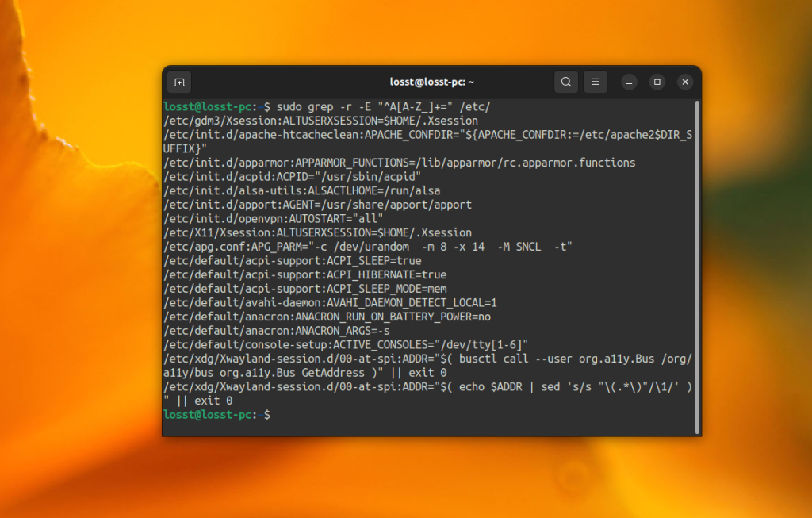Viewport: 812px width, 518px height.
Task: Click the /etc/apg.conf APG_PARM line
Action: (x=368, y=247)
